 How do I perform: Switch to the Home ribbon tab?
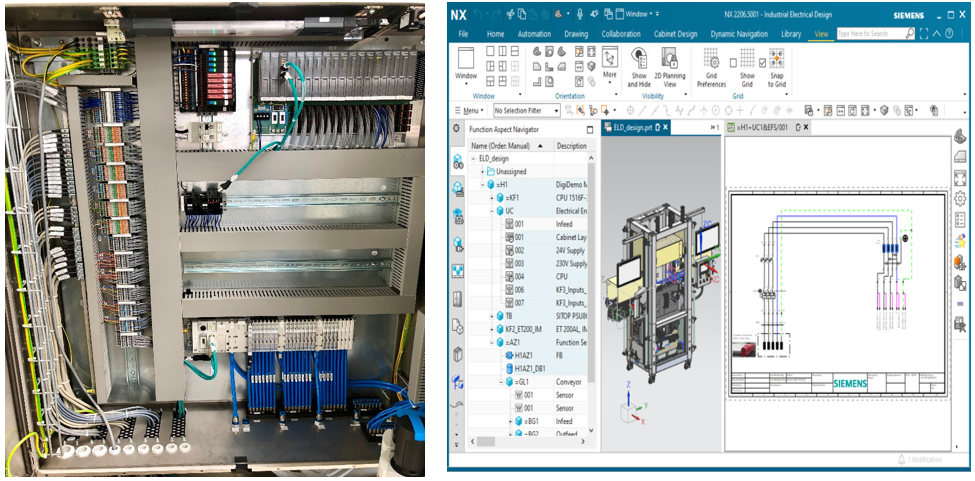pos(496,34)
